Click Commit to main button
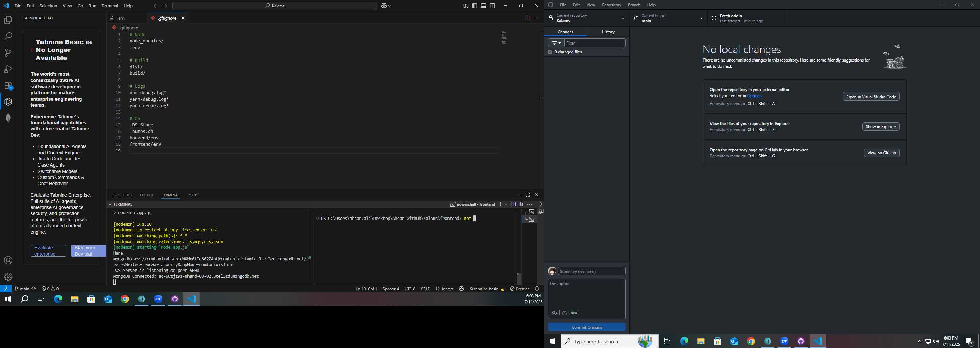980x348 pixels. 587,327
